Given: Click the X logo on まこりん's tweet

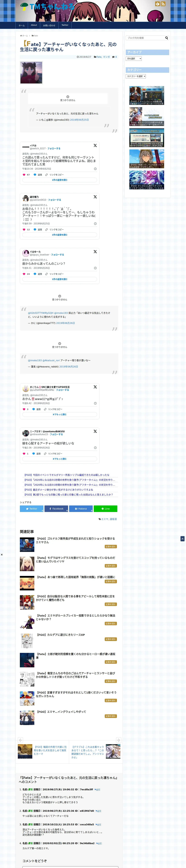Looking at the screenshot, I should [x=95, y=387].
